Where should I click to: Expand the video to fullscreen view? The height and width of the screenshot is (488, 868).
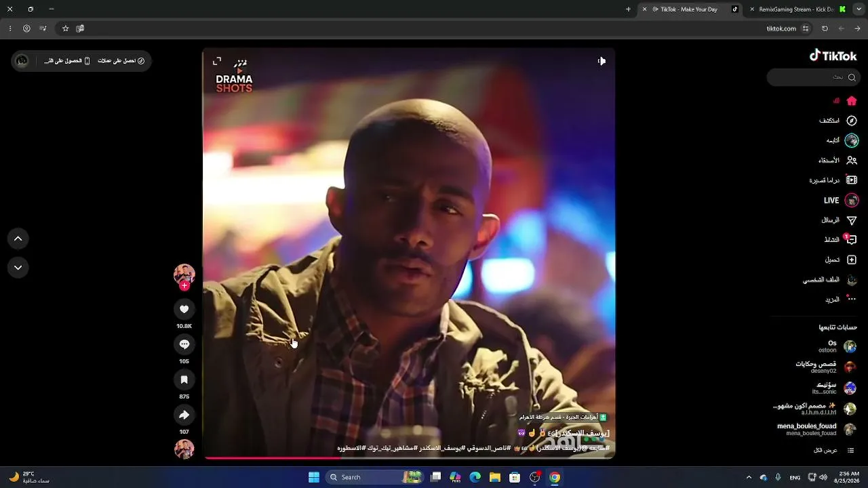click(x=217, y=61)
